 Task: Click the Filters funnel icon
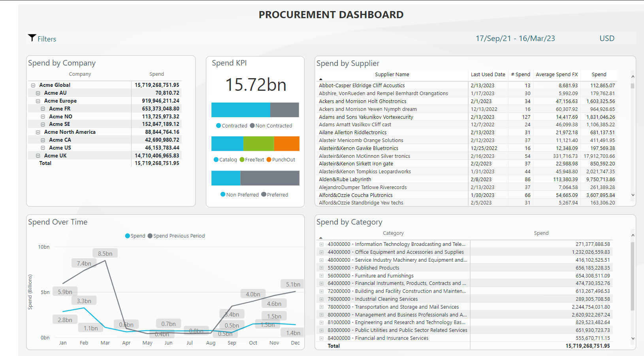(32, 38)
